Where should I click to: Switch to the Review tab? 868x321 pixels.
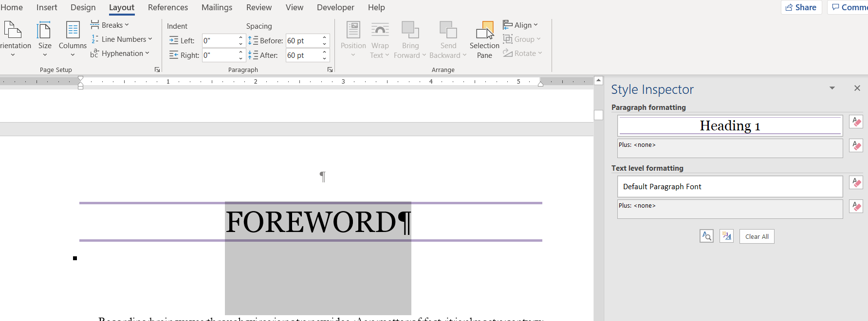(x=259, y=7)
